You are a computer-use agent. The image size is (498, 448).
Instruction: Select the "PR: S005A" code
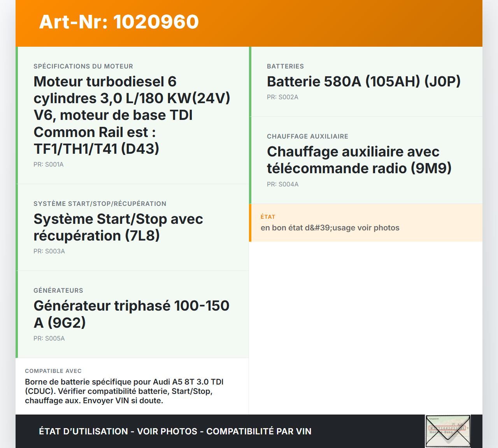click(49, 339)
